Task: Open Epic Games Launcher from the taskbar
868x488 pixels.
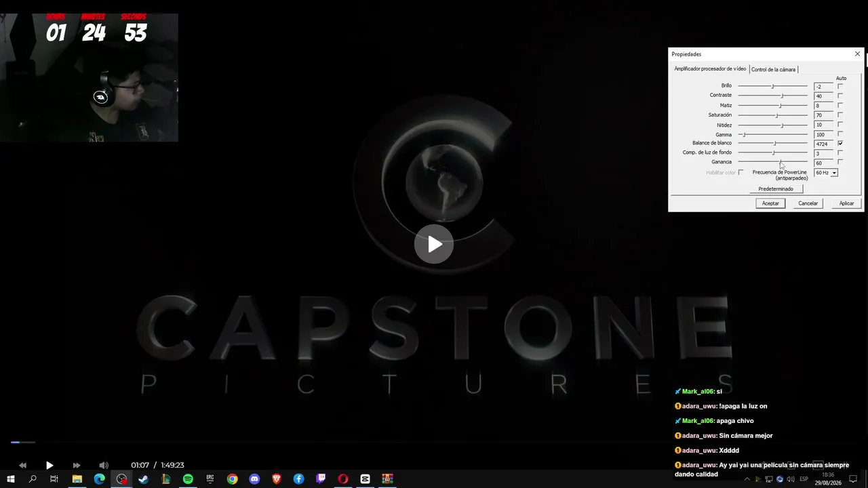Action: 210,479
